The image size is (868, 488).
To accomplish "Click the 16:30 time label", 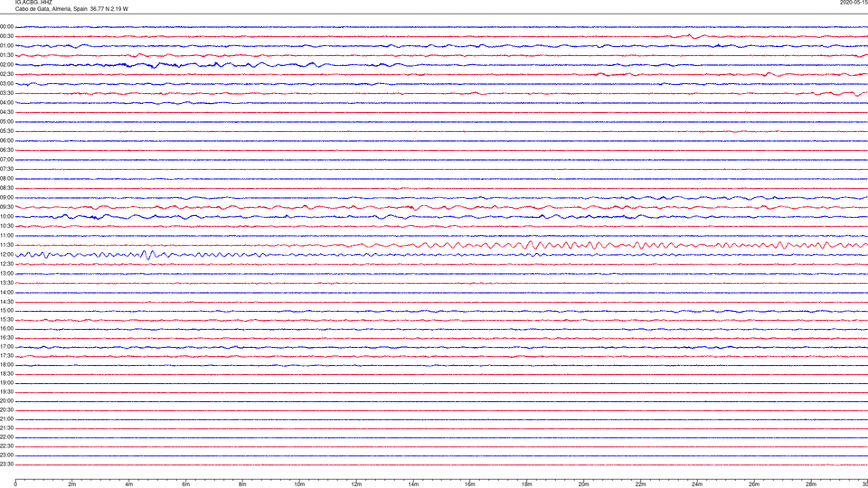I will [6, 337].
